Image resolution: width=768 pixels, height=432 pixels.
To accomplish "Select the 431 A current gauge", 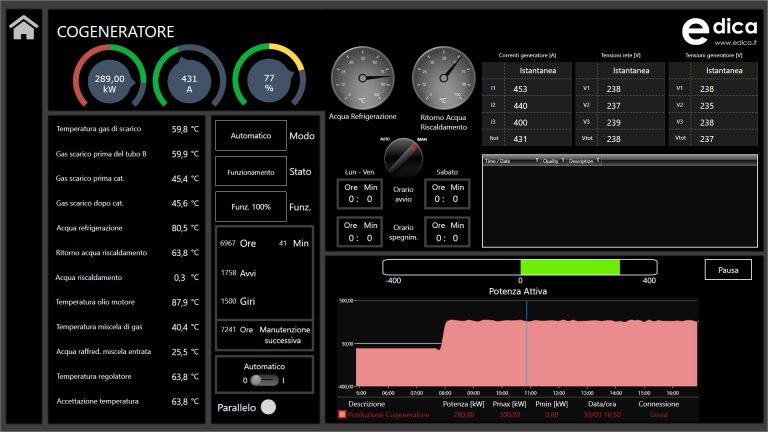I will click(189, 76).
